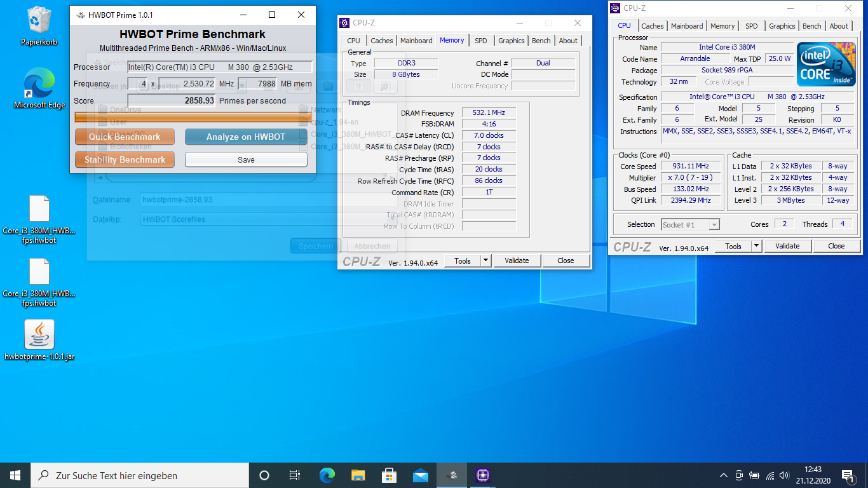
Task: Click Close button in CPU-Z processor window
Action: coord(836,246)
